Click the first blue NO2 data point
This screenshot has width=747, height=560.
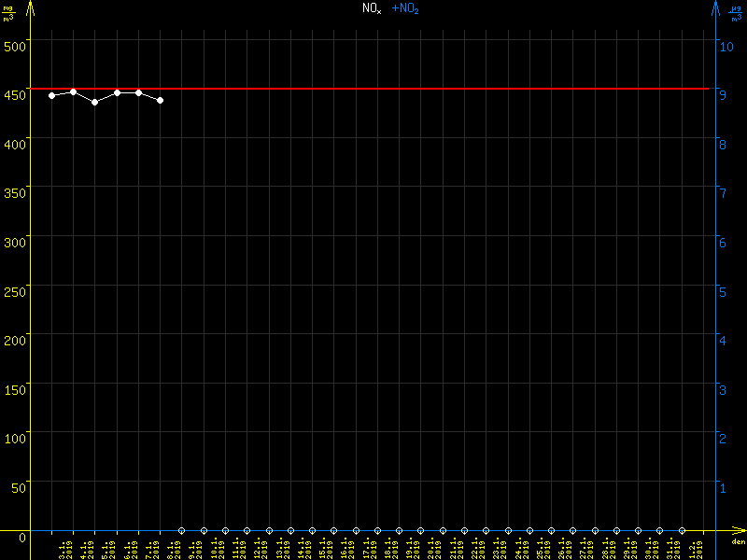click(x=181, y=530)
